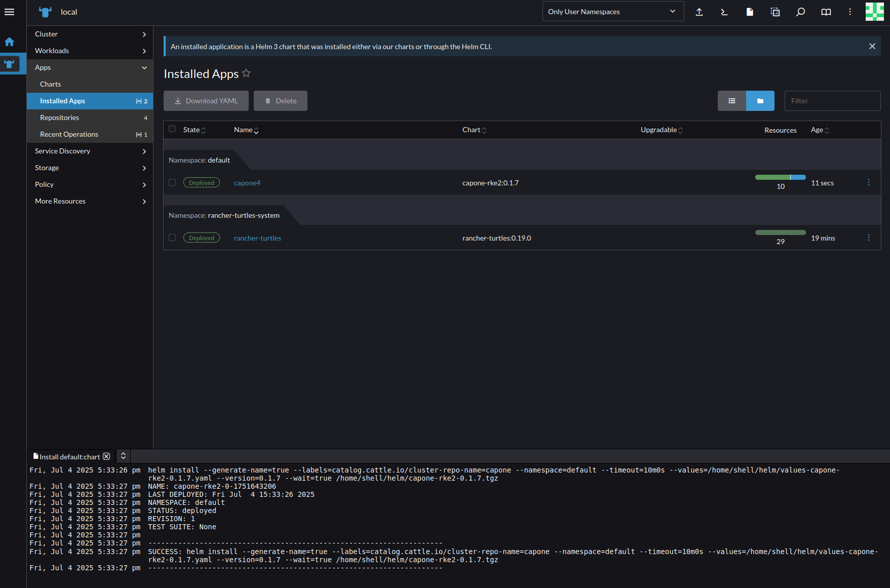890x588 pixels.
Task: Collapse the Apps menu section
Action: (x=90, y=67)
